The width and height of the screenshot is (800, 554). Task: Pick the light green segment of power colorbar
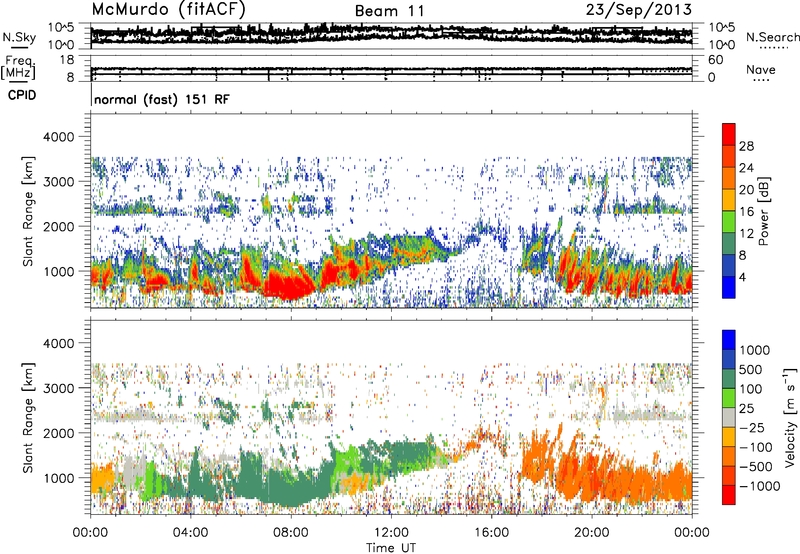(x=729, y=221)
